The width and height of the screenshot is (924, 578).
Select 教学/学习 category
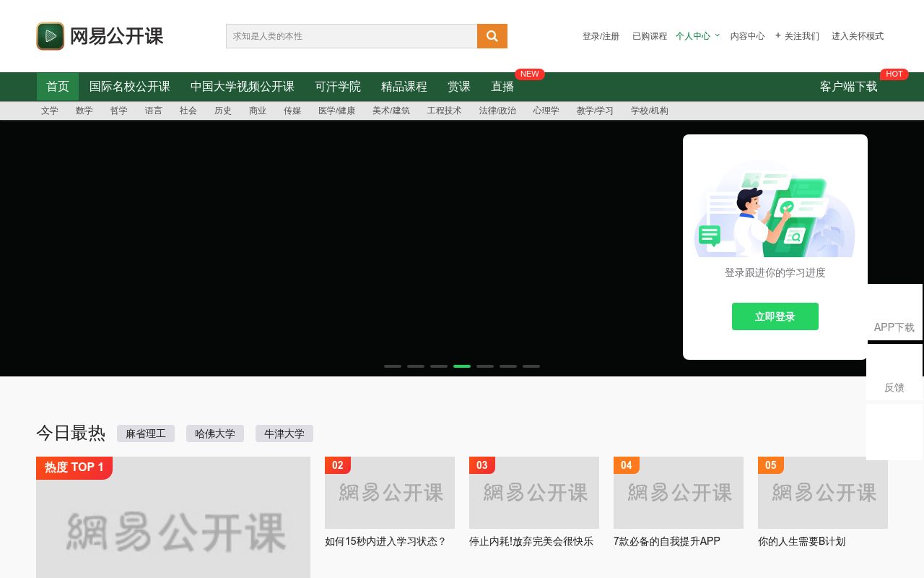click(x=596, y=111)
